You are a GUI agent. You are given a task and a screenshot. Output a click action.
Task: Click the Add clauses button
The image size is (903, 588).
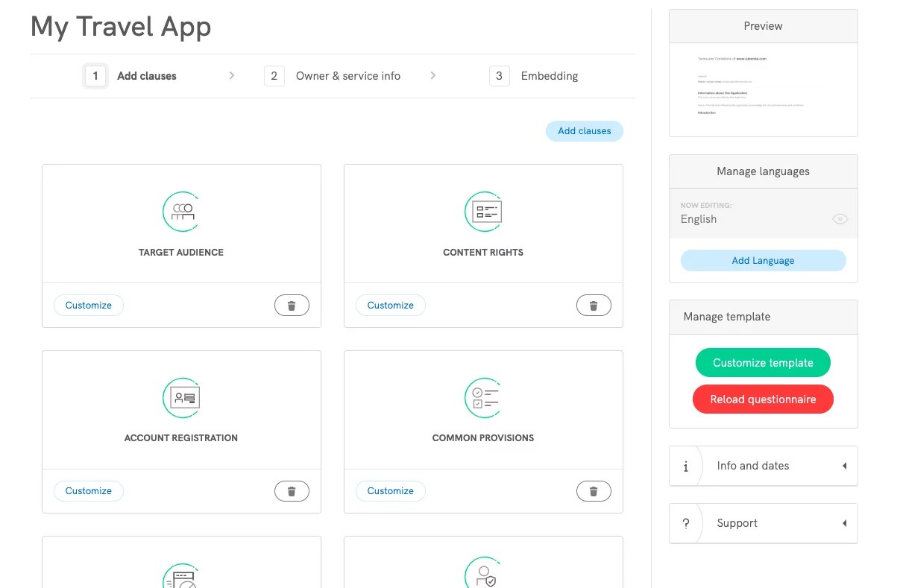pyautogui.click(x=584, y=130)
